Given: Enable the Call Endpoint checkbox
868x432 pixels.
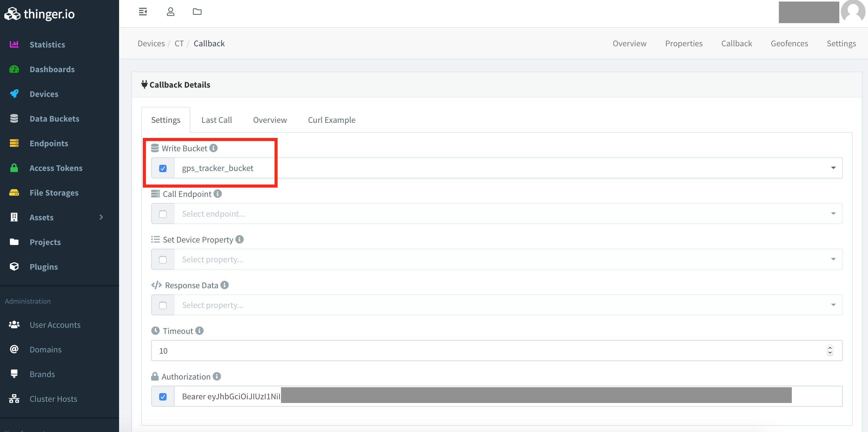Looking at the screenshot, I should [x=163, y=214].
